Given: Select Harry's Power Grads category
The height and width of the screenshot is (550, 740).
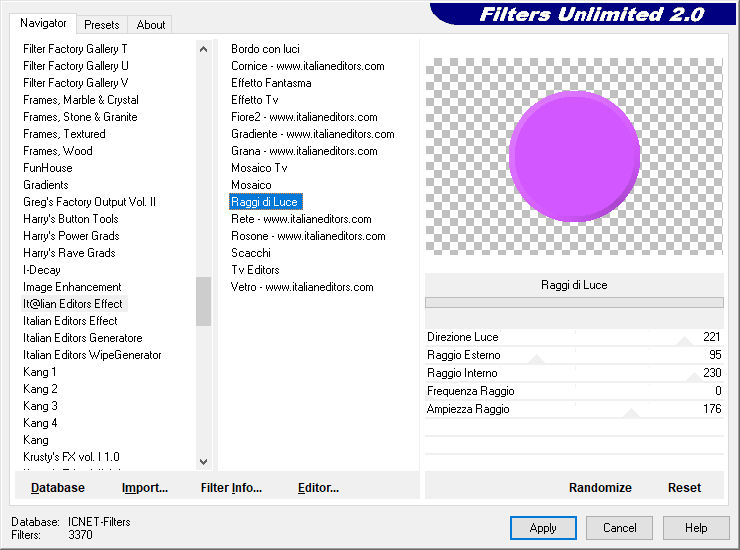Looking at the screenshot, I should tap(71, 236).
